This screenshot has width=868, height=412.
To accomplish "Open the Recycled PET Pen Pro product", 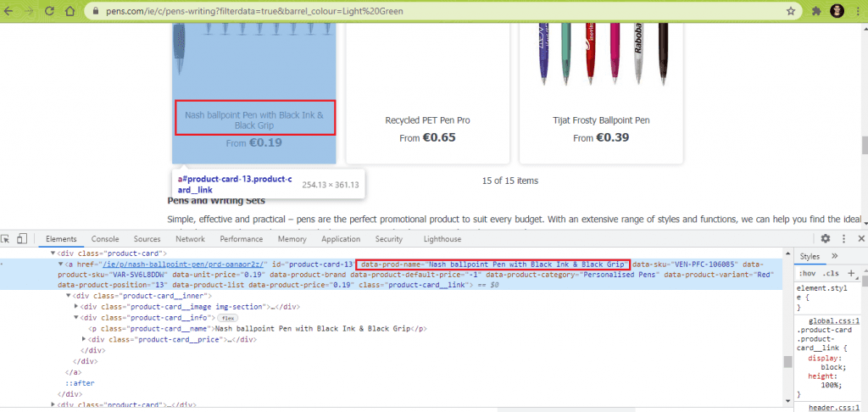I will pyautogui.click(x=427, y=120).
